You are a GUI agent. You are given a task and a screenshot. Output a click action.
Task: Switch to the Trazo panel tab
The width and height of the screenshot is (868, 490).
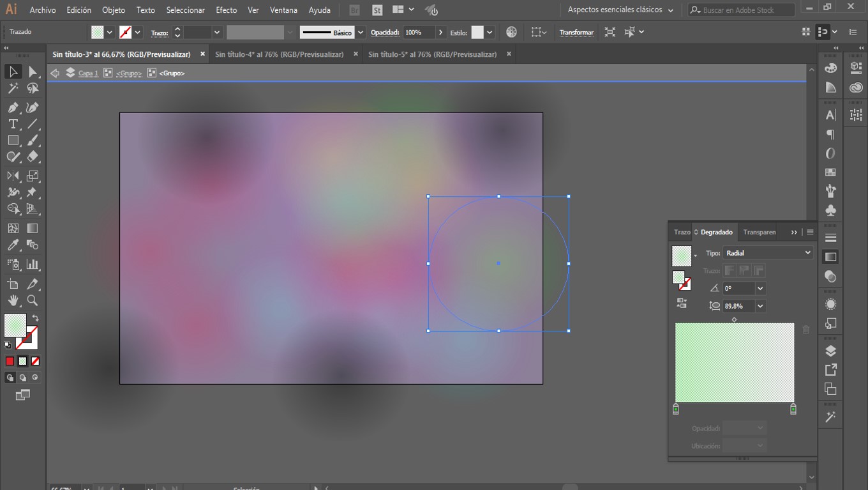(x=682, y=232)
